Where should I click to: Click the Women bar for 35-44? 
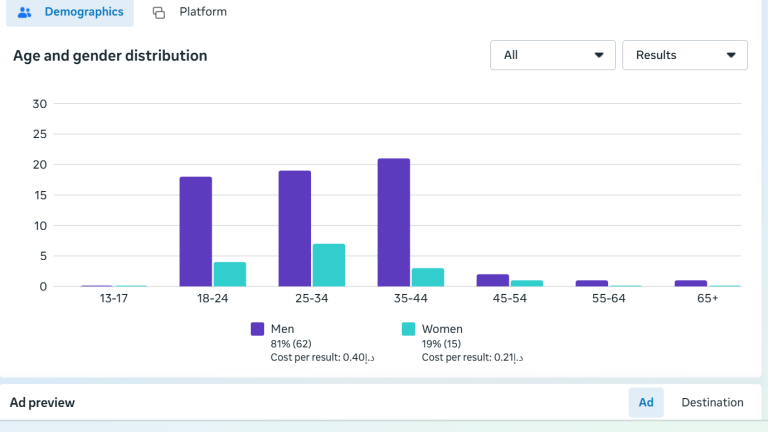tap(428, 277)
